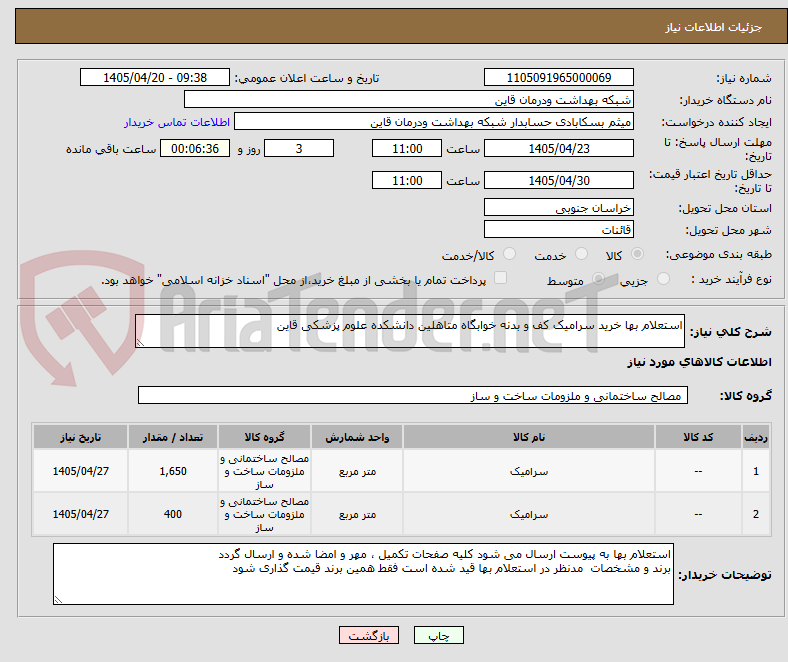Viewport: 788px width, 662px height.
Task: Click the توضیحات خریدار text area
Action: coord(363,574)
